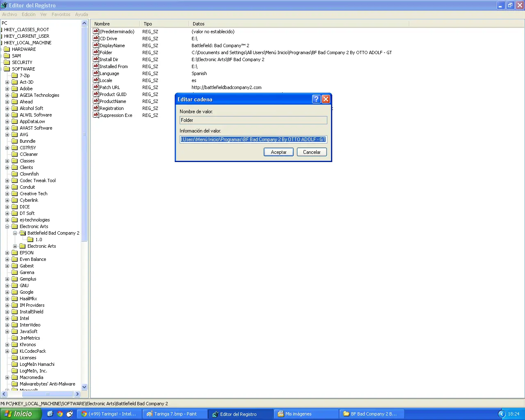Click the string icon of the Install Dir value

[x=96, y=59]
